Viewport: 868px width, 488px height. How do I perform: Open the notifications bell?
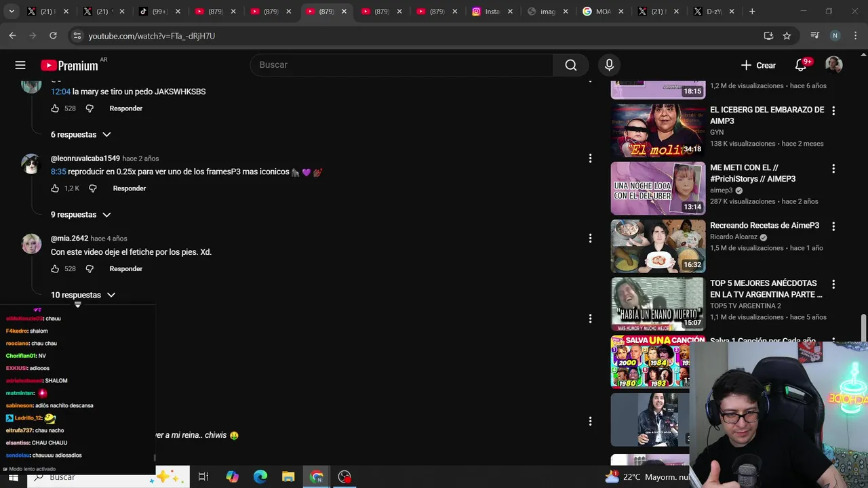point(801,65)
